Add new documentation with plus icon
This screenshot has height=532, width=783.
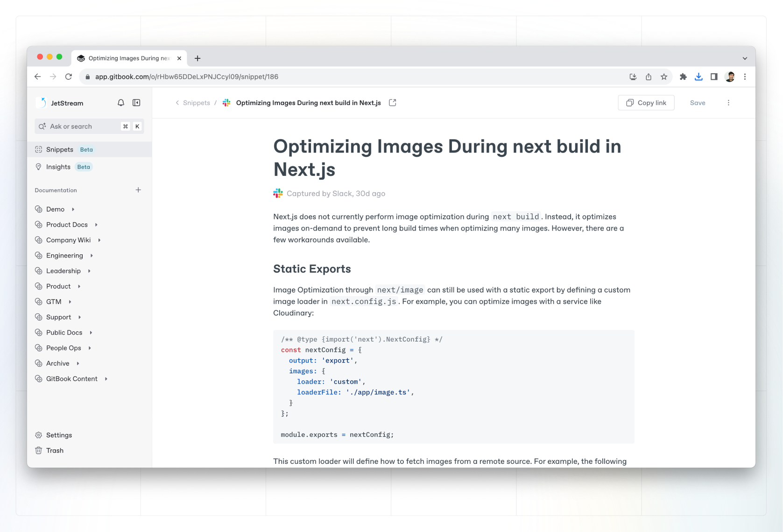point(138,190)
